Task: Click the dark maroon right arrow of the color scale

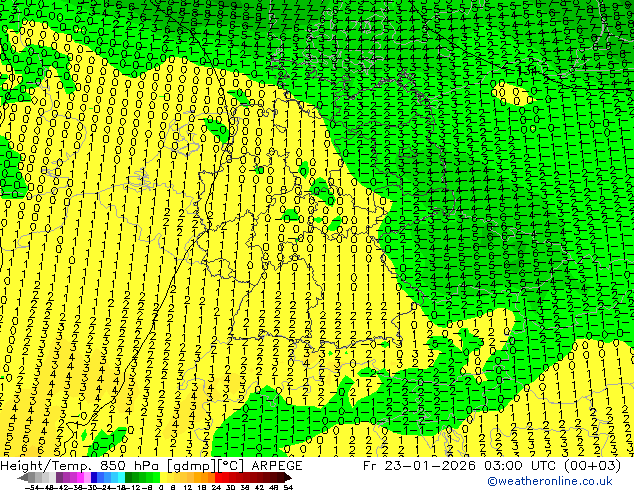Action: (x=288, y=477)
